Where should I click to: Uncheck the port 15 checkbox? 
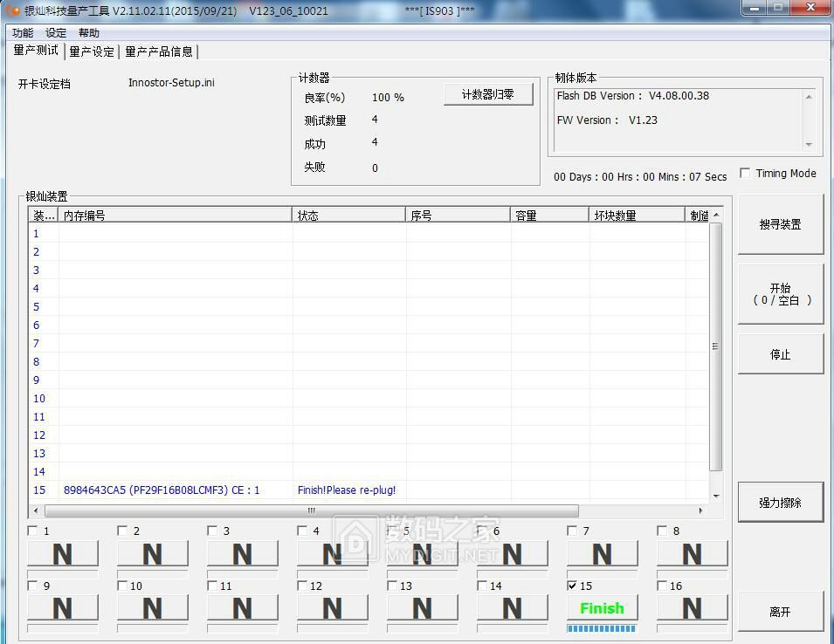(x=572, y=586)
